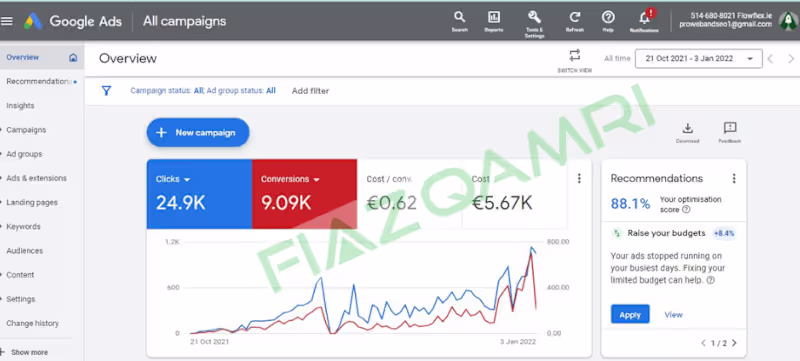Go to next date range arrow

(x=791, y=59)
